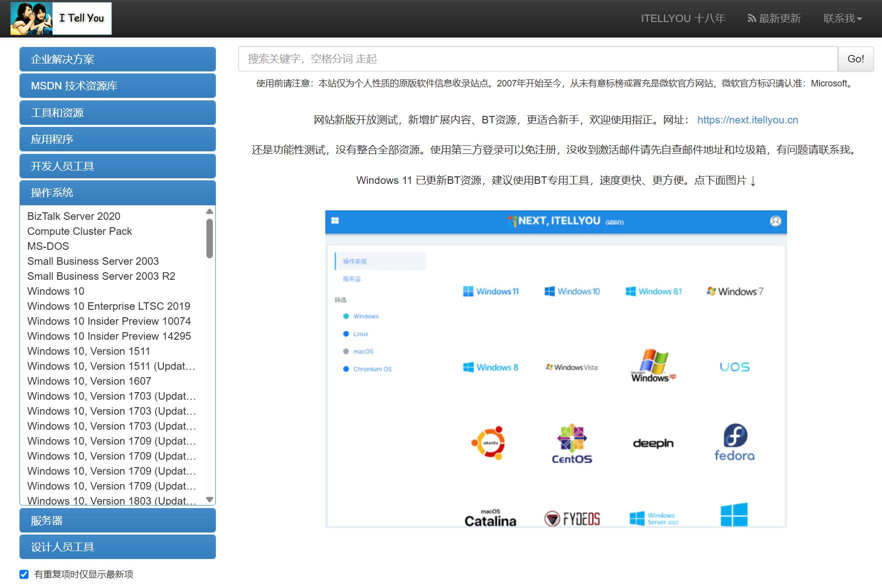Select Windows 10, Version 1511 entry

[88, 351]
